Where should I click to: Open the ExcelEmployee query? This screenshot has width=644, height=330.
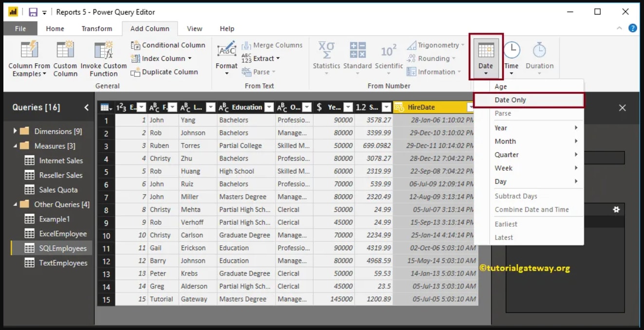pos(63,234)
